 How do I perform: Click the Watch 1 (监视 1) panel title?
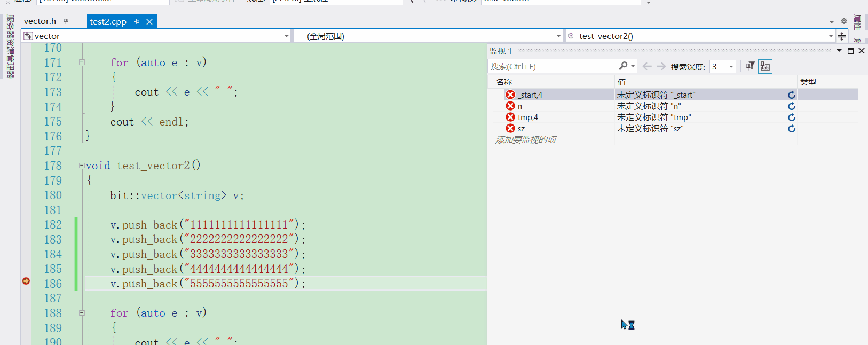pyautogui.click(x=501, y=51)
